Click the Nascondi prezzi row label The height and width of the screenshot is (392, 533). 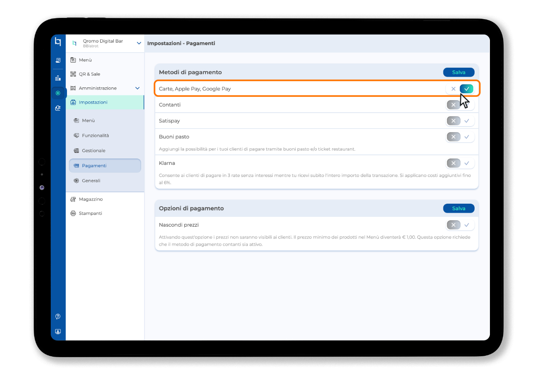(x=179, y=225)
